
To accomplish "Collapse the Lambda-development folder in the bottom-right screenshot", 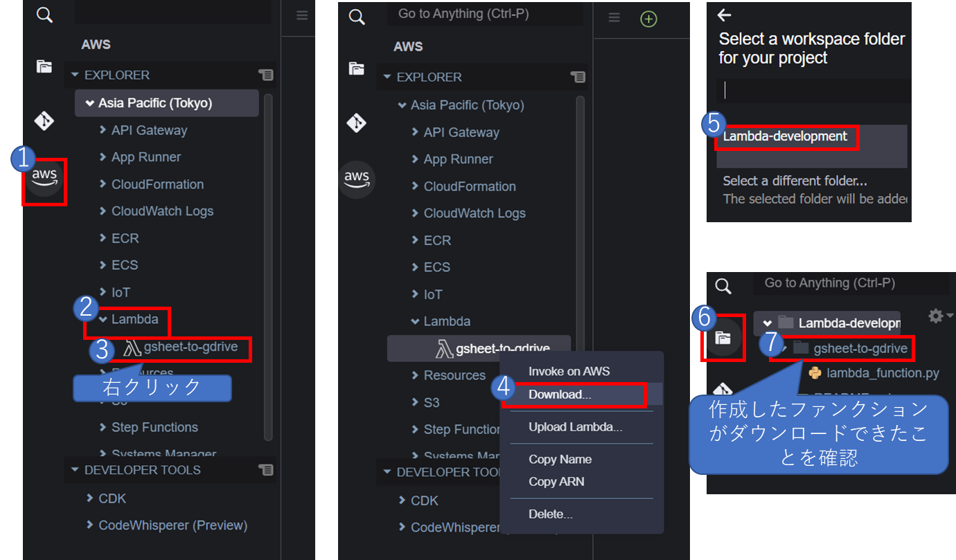I will point(767,323).
